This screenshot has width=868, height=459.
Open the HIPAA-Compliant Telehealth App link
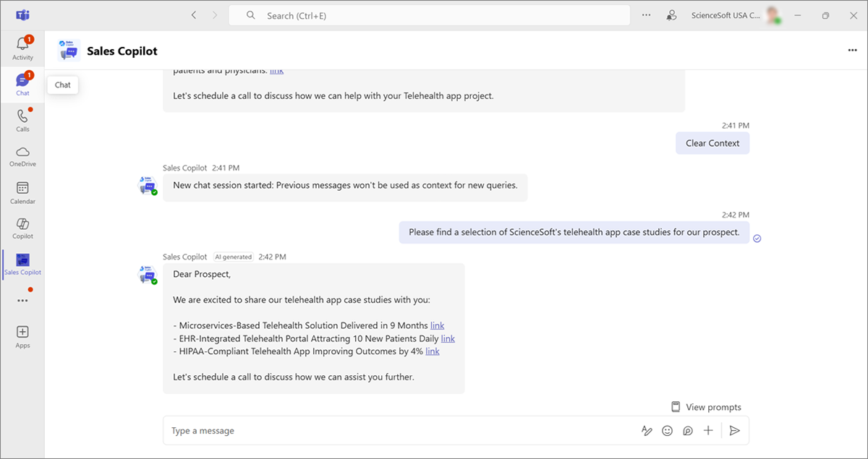pyautogui.click(x=432, y=351)
